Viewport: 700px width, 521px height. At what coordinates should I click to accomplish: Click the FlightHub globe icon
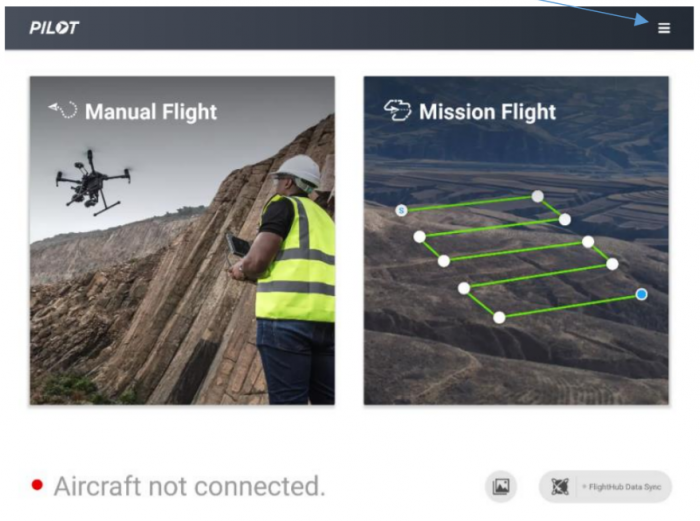pyautogui.click(x=560, y=487)
